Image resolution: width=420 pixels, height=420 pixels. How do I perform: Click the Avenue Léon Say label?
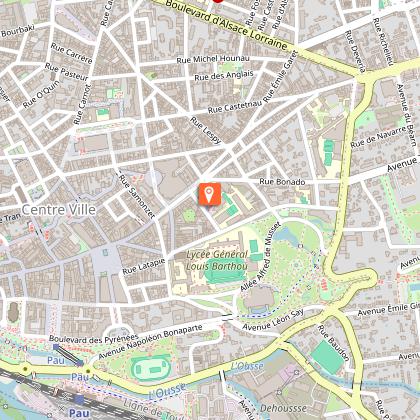pyautogui.click(x=273, y=320)
